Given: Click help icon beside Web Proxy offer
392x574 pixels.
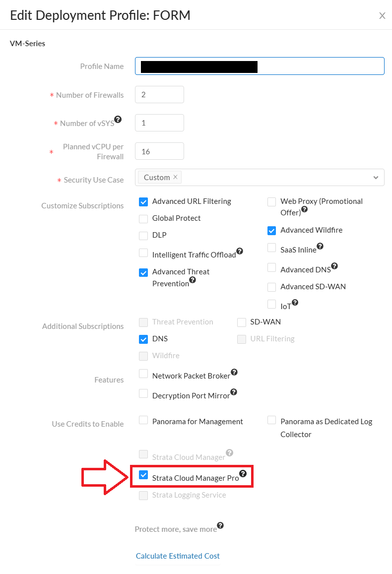Looking at the screenshot, I should coord(304,209).
